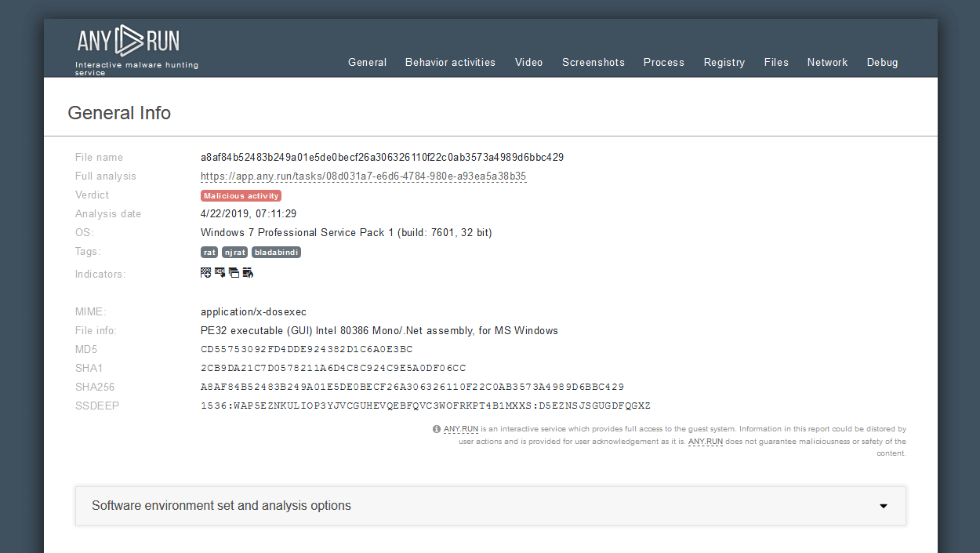Click the first indicator icon
Viewport: 980px width, 553px height.
tap(206, 273)
